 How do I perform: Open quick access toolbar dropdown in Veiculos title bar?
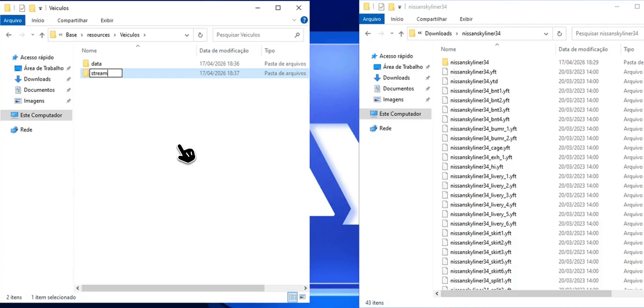coord(40,8)
